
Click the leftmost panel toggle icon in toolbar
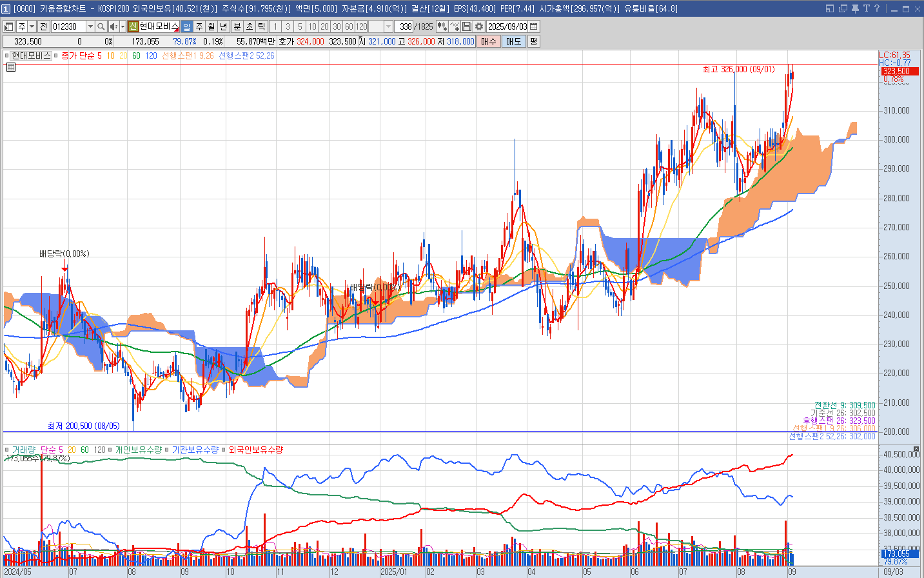pyautogui.click(x=9, y=26)
